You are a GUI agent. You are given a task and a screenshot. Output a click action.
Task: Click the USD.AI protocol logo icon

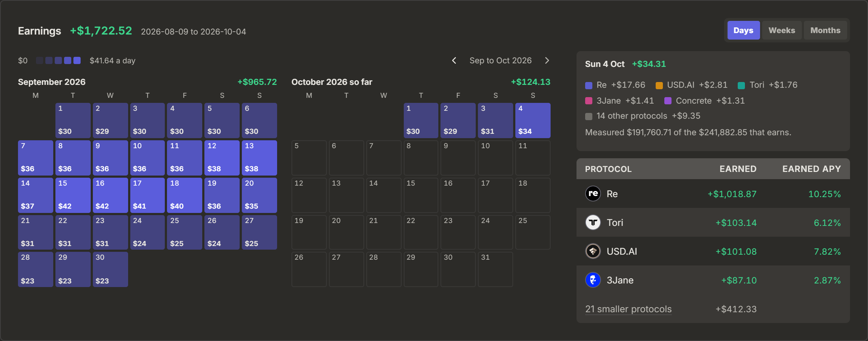tap(593, 251)
